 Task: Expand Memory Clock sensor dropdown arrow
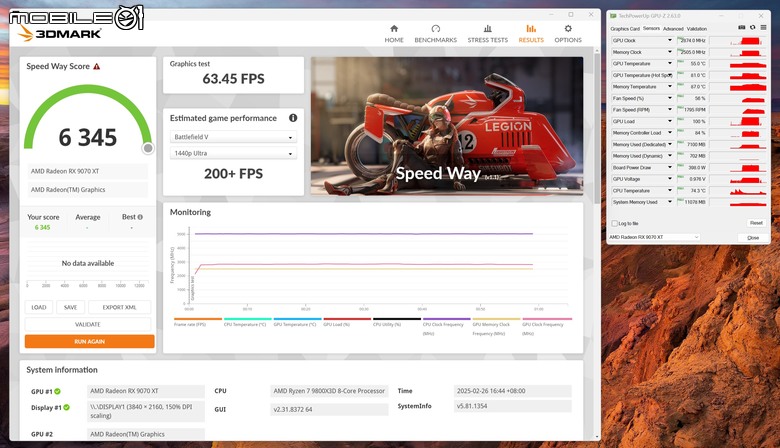pyautogui.click(x=670, y=52)
